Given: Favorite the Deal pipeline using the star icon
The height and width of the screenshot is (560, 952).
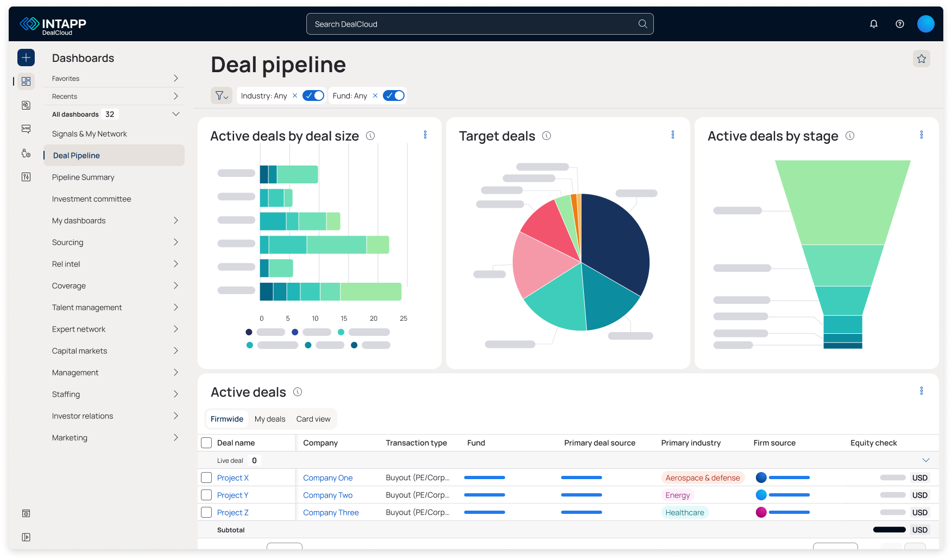Looking at the screenshot, I should [921, 58].
